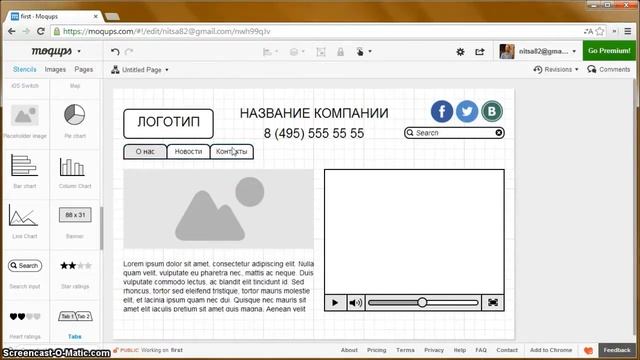Select the О нас tab on canvas
The height and width of the screenshot is (360, 640).
pyautogui.click(x=145, y=151)
